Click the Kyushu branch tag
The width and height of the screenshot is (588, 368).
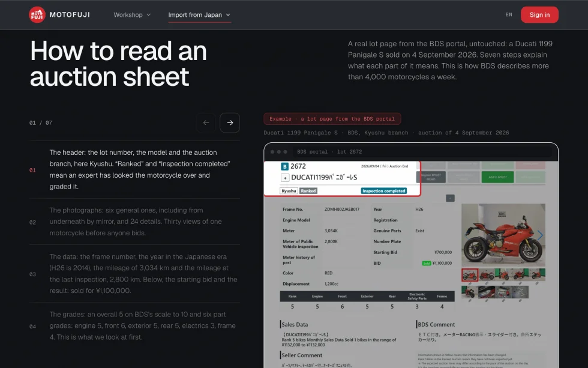click(x=289, y=191)
